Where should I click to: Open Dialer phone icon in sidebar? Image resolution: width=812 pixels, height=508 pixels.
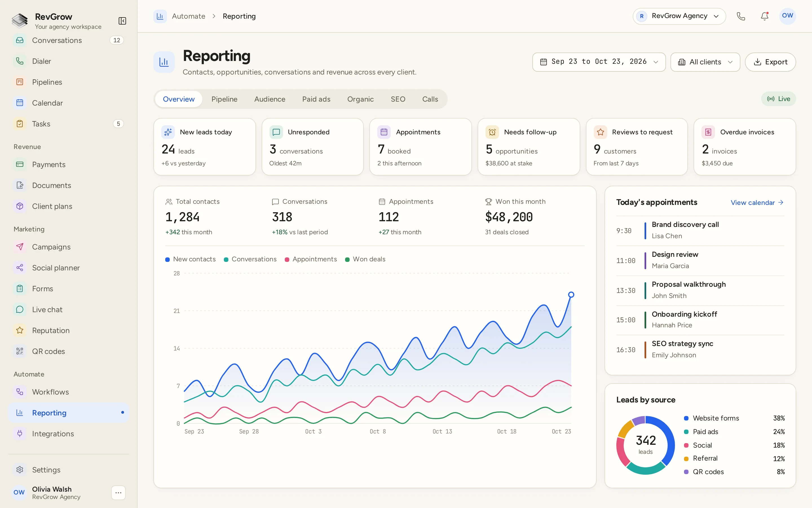pyautogui.click(x=20, y=61)
